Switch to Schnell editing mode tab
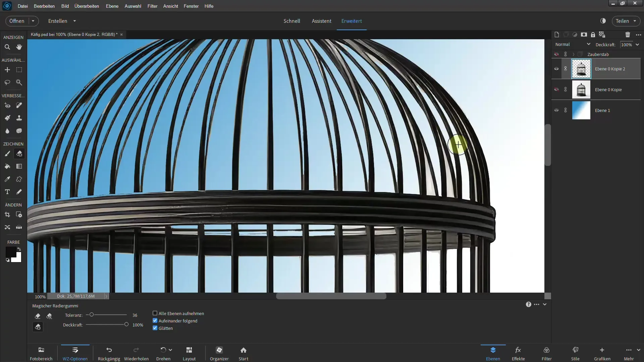This screenshot has width=644, height=362. (x=292, y=21)
